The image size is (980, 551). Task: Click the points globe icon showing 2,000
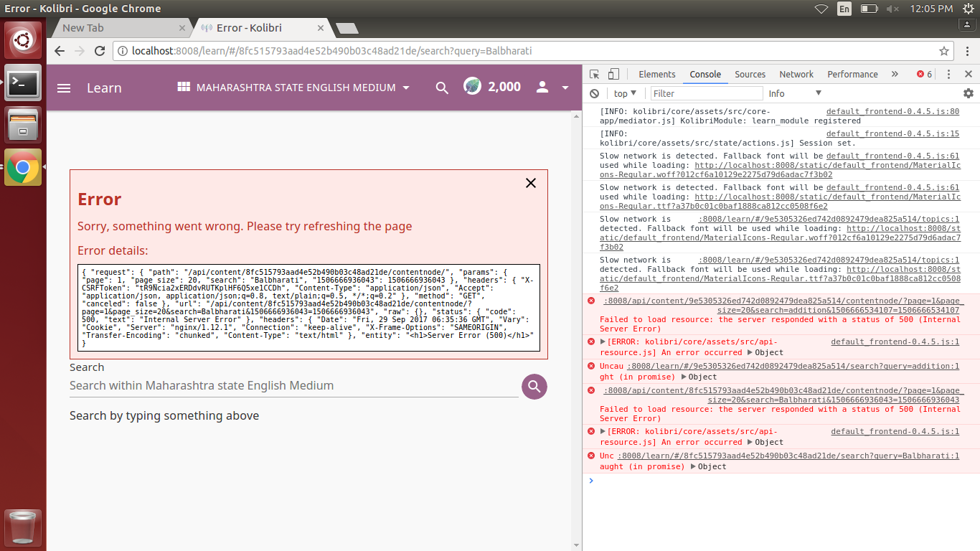[x=472, y=86]
